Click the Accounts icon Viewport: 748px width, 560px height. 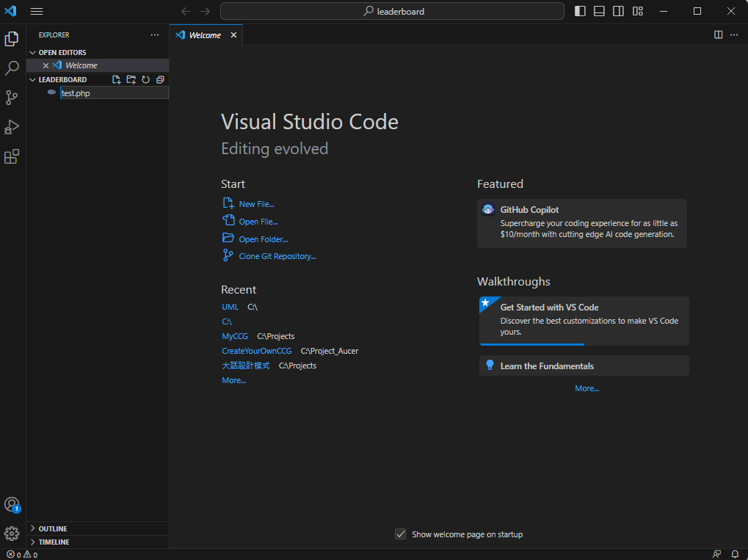[x=12, y=504]
